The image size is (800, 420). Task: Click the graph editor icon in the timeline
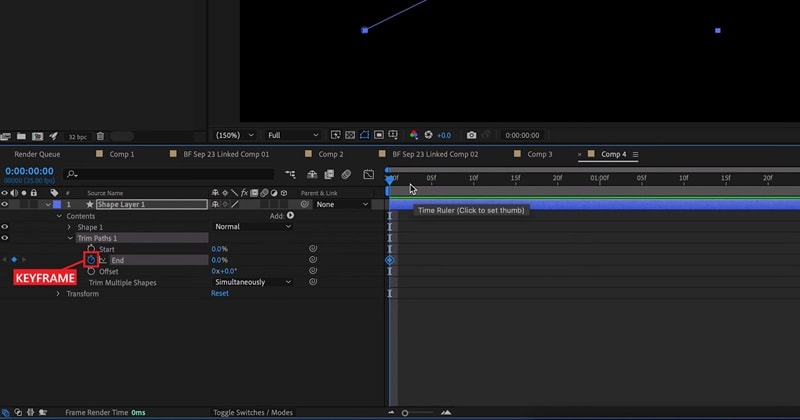point(368,175)
